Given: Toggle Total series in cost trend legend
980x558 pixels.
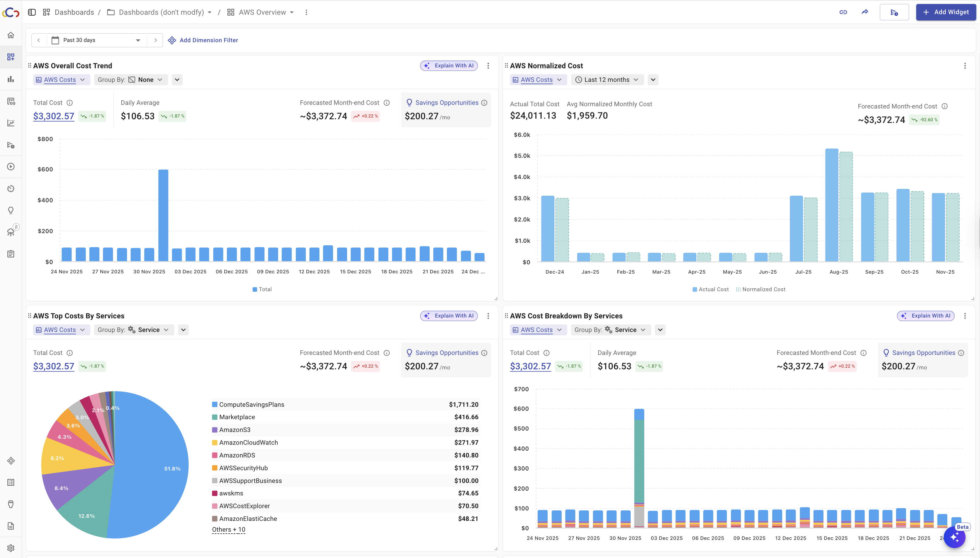Looking at the screenshot, I should tap(262, 289).
